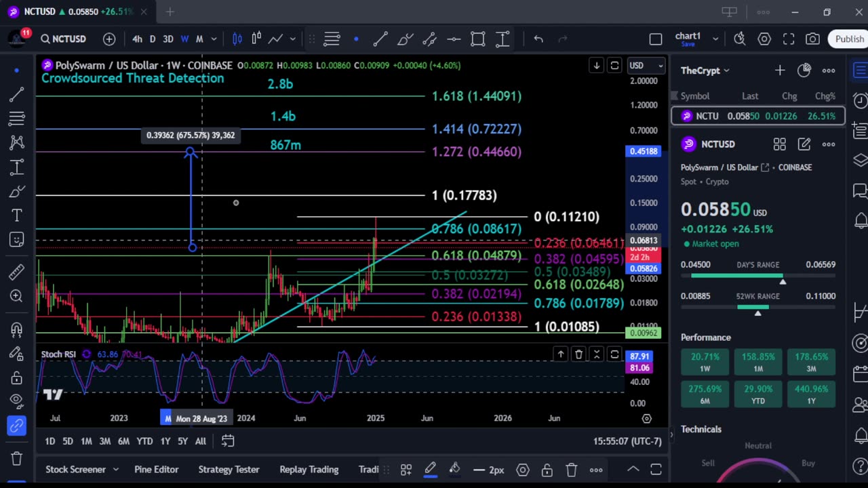
Task: Change drawing fill color bucket icon
Action: (x=454, y=470)
